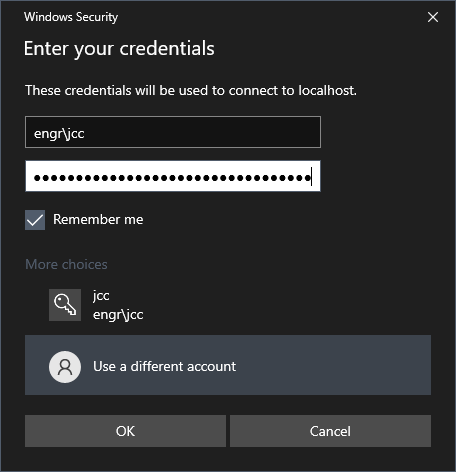This screenshot has width=456, height=472.
Task: Click the Enter your credentials heading
Action: tap(119, 49)
